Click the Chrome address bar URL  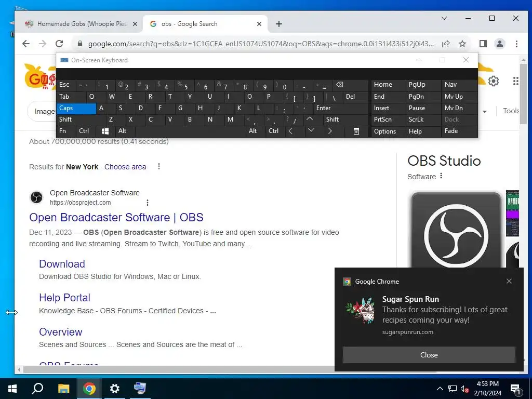click(x=261, y=44)
